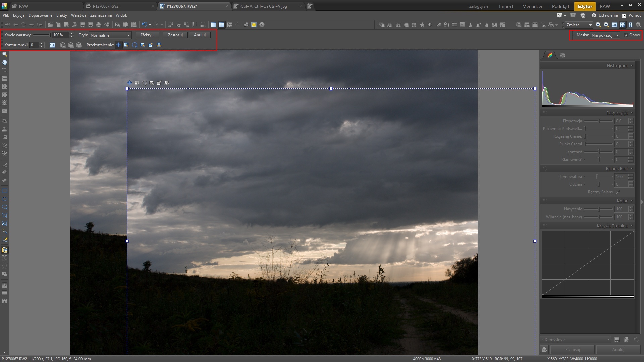Click the zoom in magnifier icon

click(598, 25)
